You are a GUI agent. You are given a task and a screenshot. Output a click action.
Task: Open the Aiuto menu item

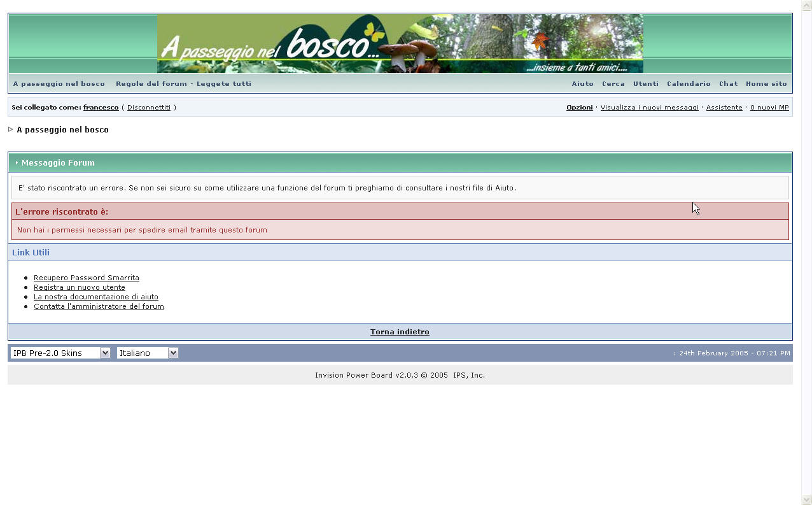tap(582, 84)
